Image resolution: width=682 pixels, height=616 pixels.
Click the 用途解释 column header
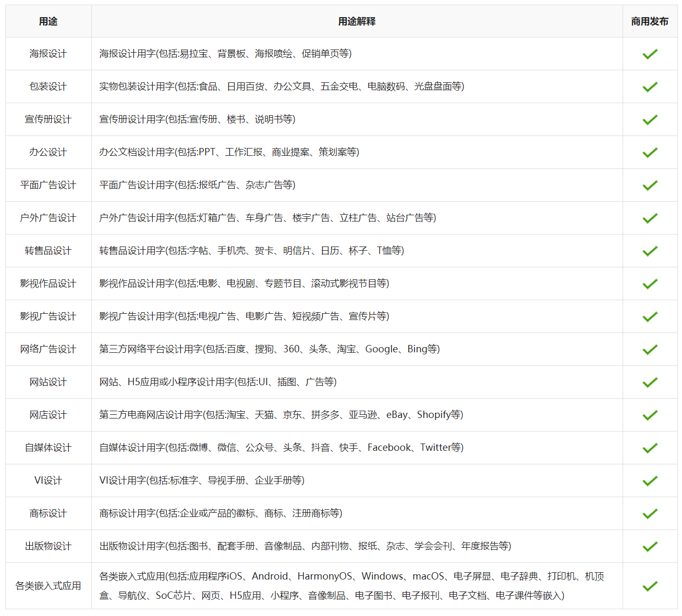point(357,21)
